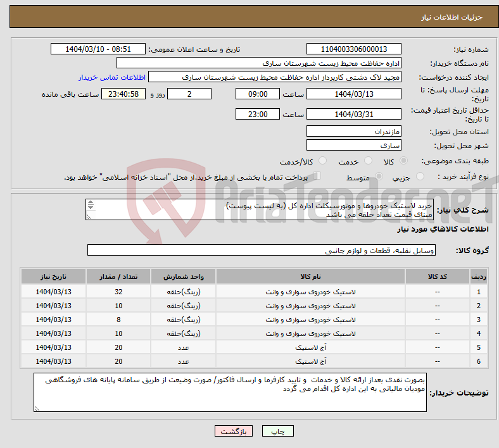
Task: Click row 1 product name لاستیک خودروی سواری
Action: [310, 292]
